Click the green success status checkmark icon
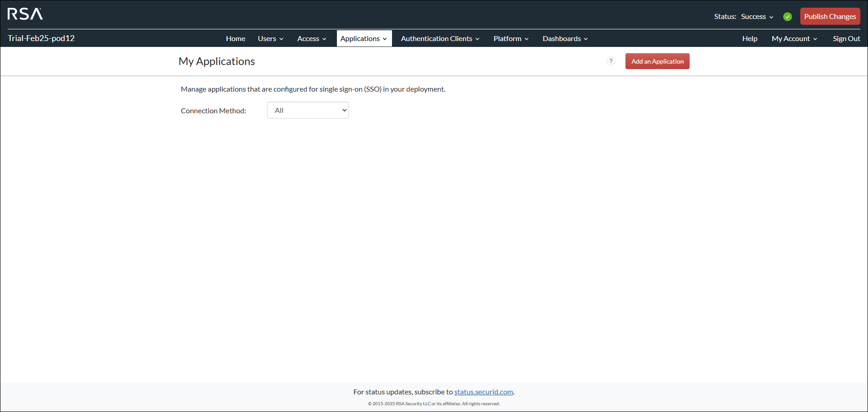Screen dimensions: 868x412 point(787,16)
